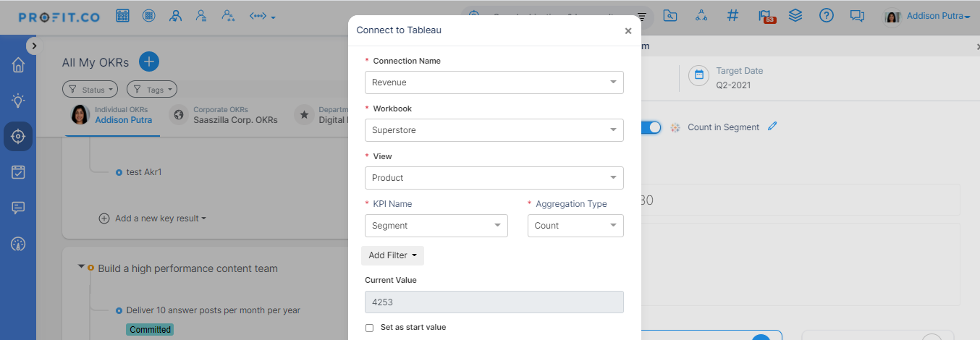Image resolution: width=980 pixels, height=340 pixels.
Task: Click the Q2-2021 target date value
Action: [x=733, y=85]
